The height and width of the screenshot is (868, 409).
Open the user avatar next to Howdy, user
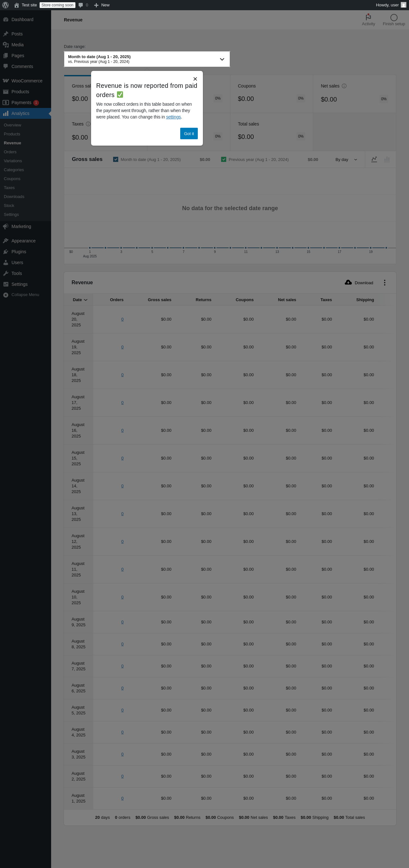pos(403,5)
